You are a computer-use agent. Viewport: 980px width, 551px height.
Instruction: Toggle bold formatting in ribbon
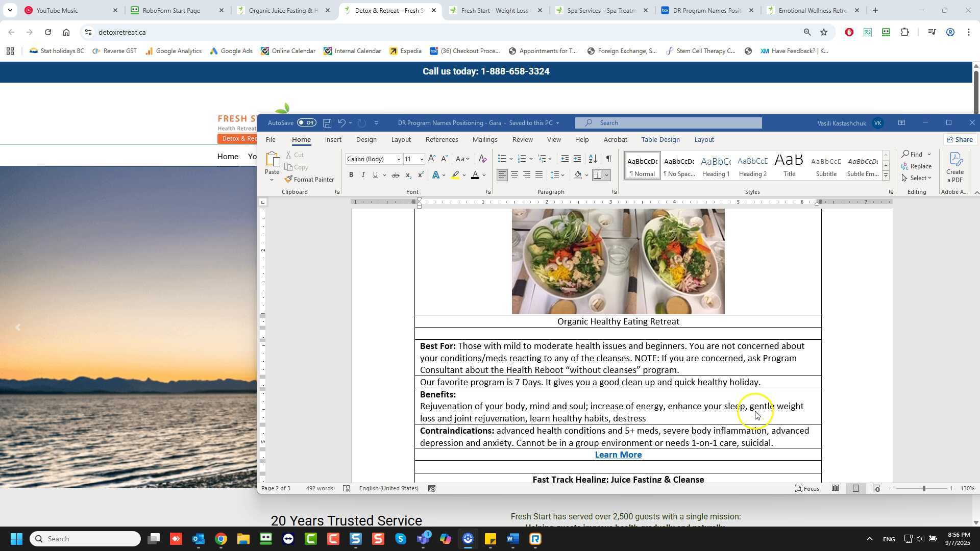351,175
